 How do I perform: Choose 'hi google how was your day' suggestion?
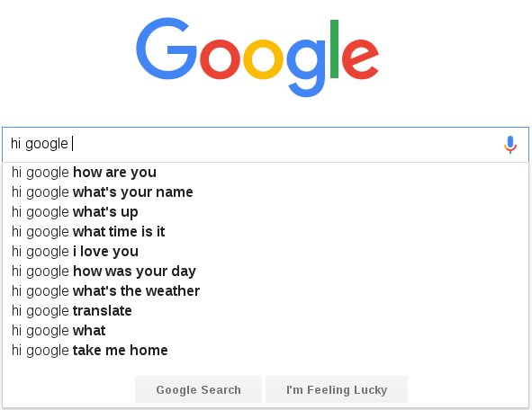pos(266,271)
